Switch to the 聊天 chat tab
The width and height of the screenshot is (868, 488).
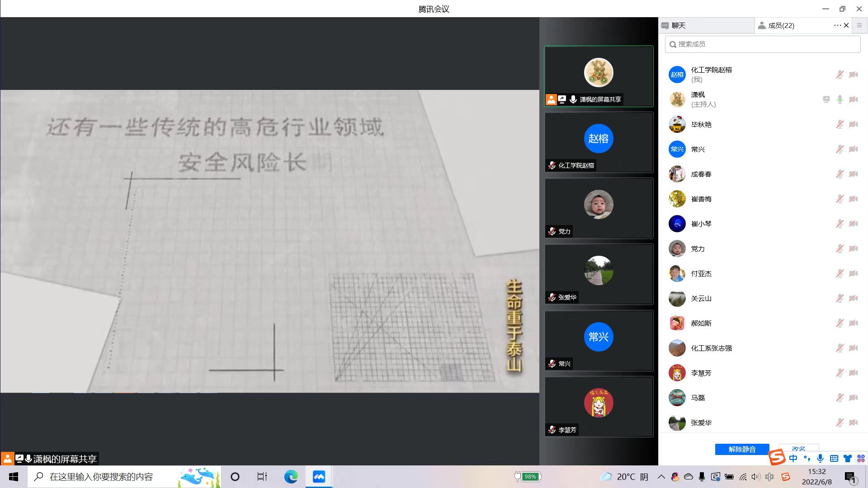706,25
